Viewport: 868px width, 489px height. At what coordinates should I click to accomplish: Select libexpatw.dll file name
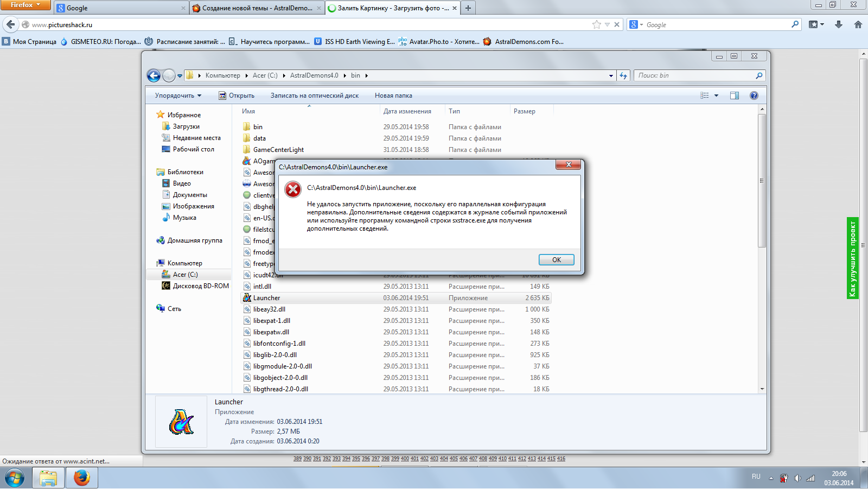[x=271, y=332]
